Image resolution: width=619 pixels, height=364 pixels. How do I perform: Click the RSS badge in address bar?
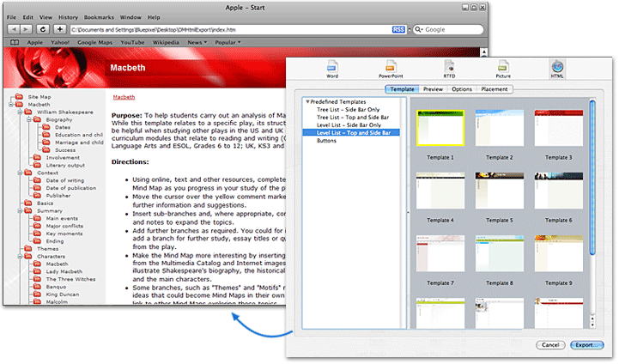tap(398, 29)
